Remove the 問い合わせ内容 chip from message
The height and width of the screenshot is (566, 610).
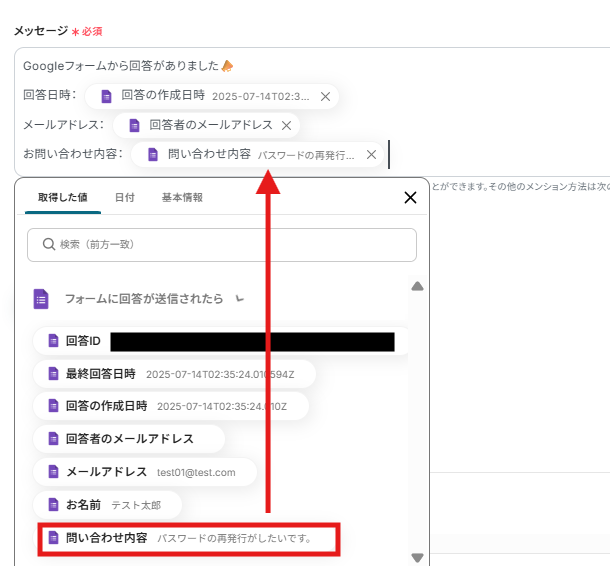(x=371, y=155)
